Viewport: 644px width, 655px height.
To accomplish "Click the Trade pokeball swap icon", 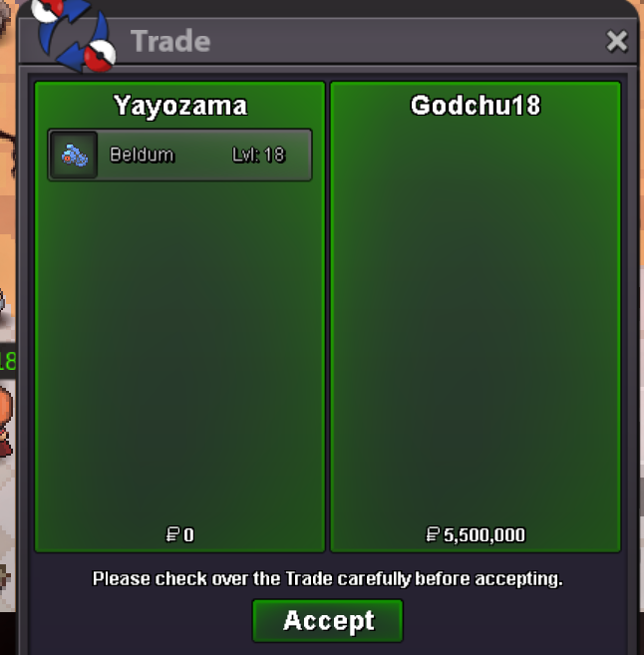I will pos(74,36).
